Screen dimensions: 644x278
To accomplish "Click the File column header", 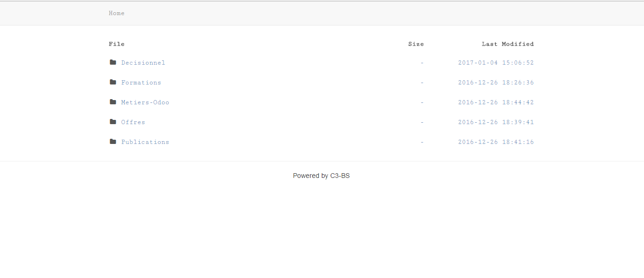I will pyautogui.click(x=116, y=44).
